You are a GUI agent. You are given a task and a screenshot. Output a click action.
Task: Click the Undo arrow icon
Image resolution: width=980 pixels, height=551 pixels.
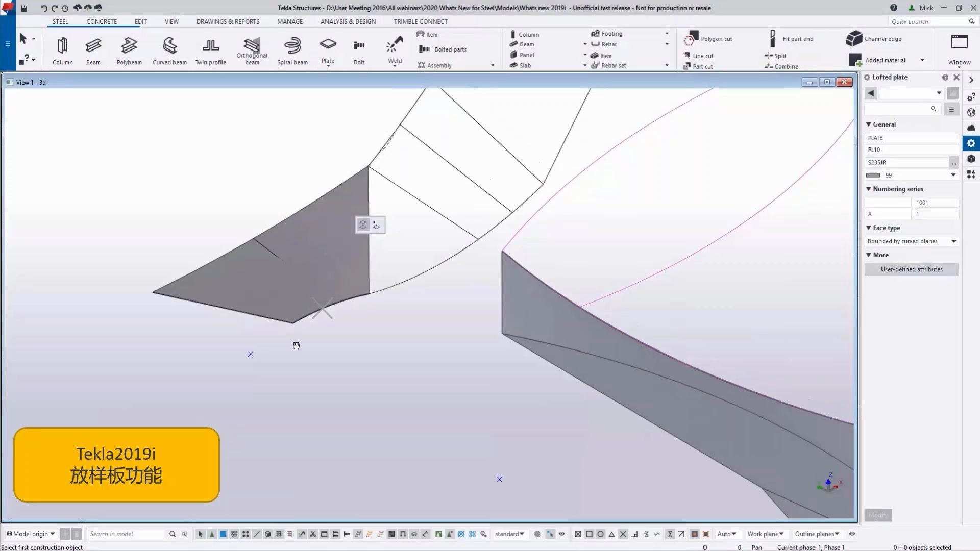[x=44, y=8]
